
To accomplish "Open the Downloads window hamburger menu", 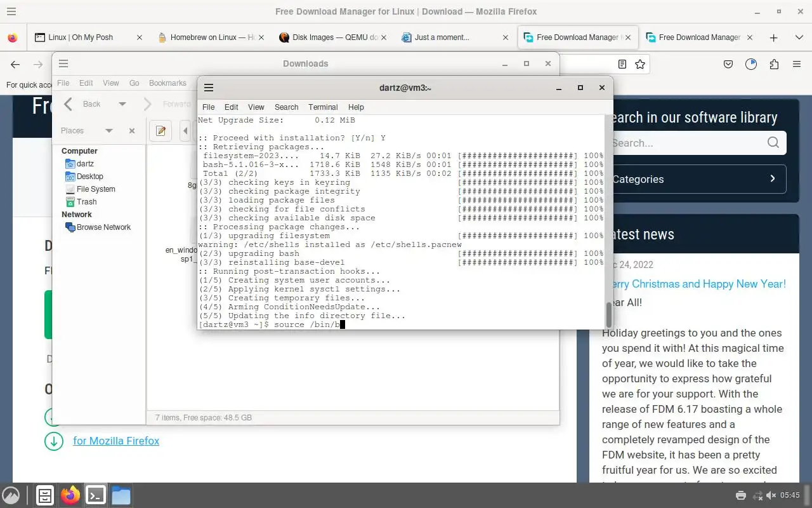I will click(63, 63).
